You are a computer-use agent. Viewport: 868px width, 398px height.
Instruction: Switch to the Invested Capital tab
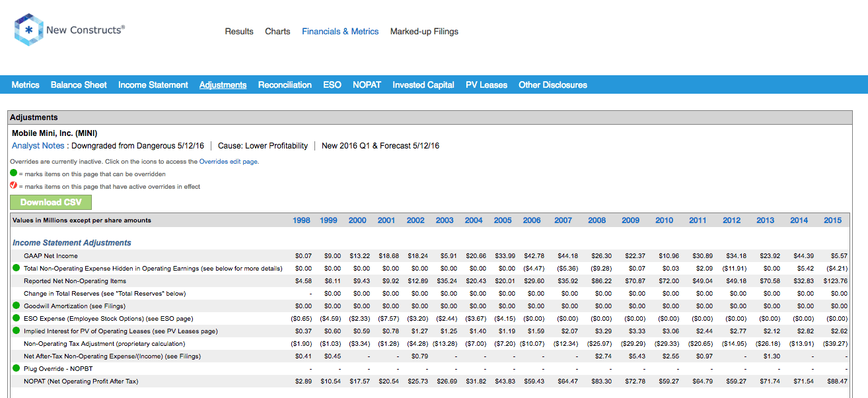[423, 84]
